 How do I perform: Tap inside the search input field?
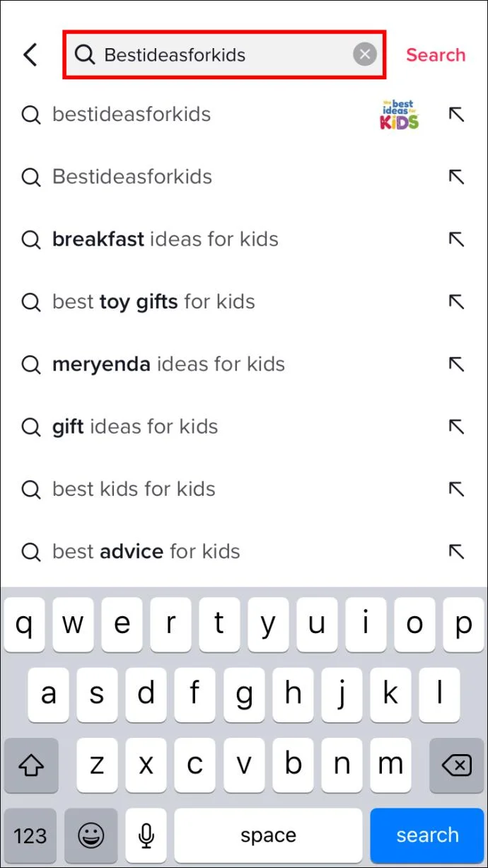coord(212,54)
